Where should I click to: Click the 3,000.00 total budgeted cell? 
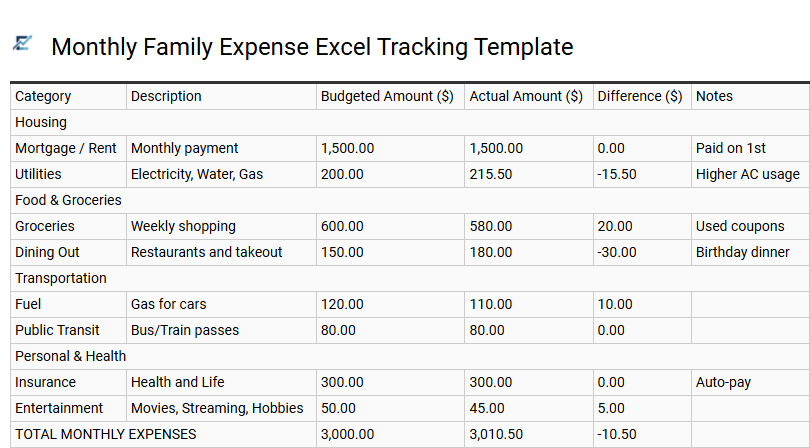[x=391, y=435]
